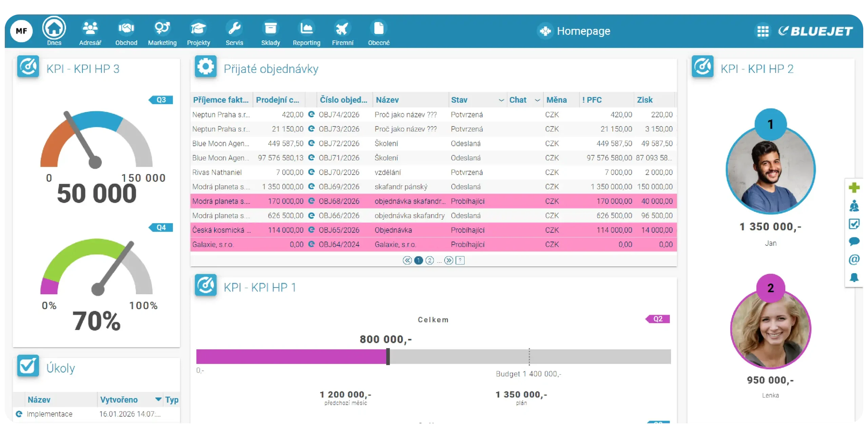The image size is (868, 438).
Task: Open the apps grid icon
Action: (763, 31)
